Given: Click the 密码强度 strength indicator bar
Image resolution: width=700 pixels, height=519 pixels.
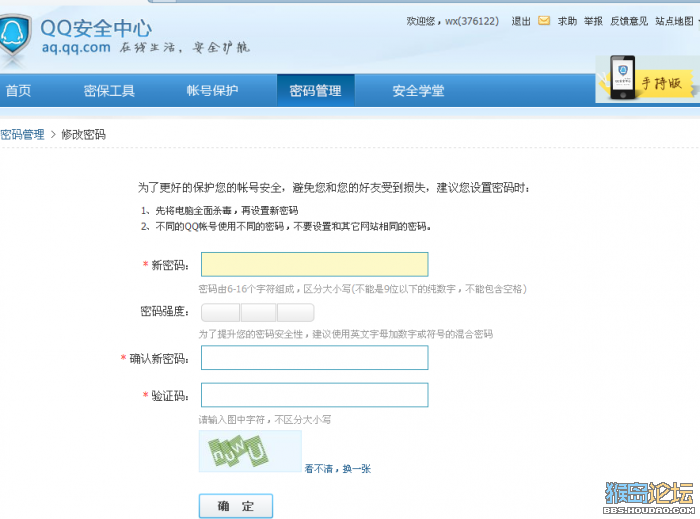Looking at the screenshot, I should tap(258, 312).
